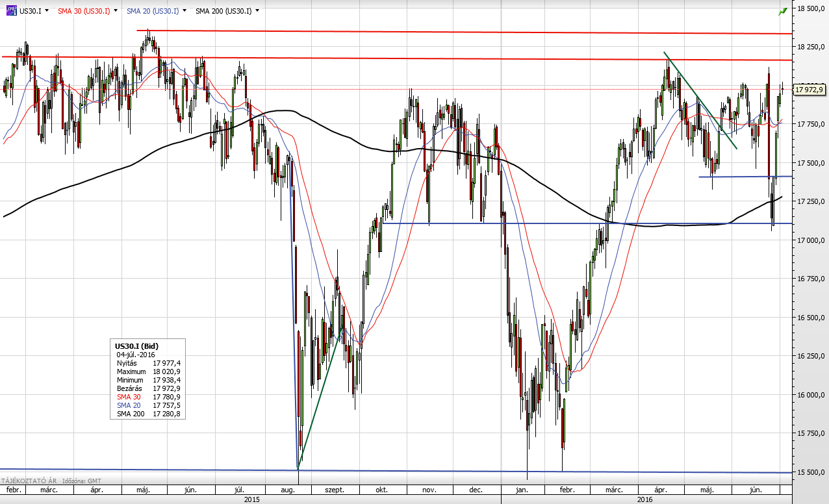Click the jan. month on time axis
Image resolution: width=829 pixels, height=504 pixels.
click(x=520, y=490)
